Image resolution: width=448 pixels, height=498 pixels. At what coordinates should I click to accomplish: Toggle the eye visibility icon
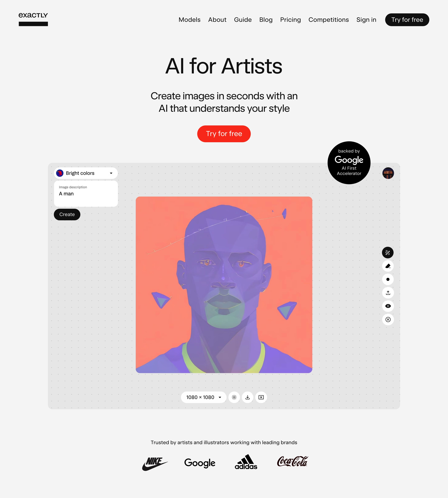pos(388,306)
